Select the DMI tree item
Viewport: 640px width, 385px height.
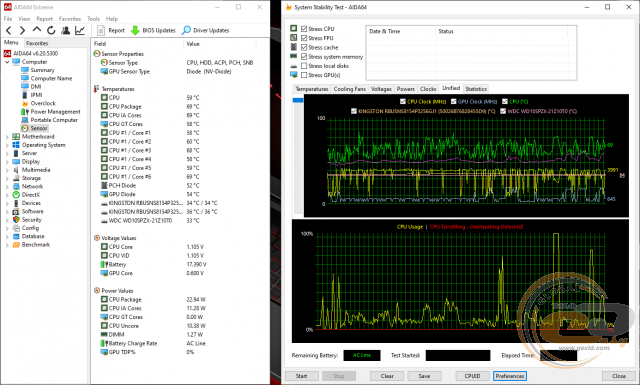[36, 87]
